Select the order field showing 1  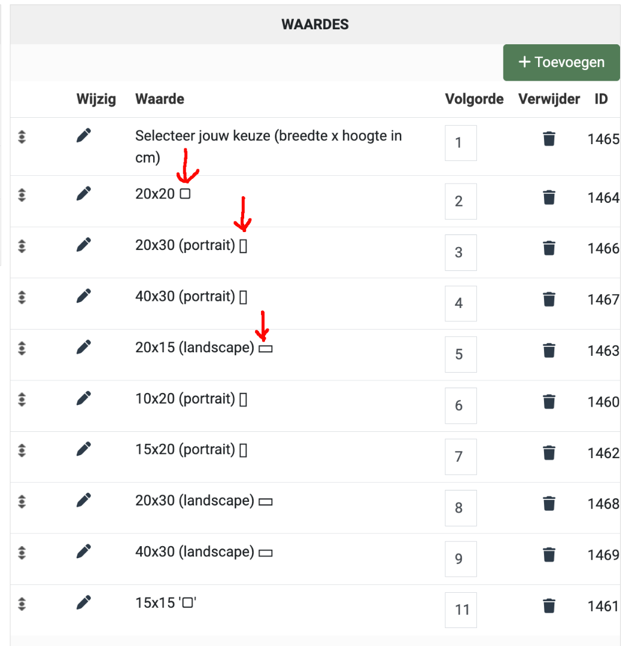point(460,143)
